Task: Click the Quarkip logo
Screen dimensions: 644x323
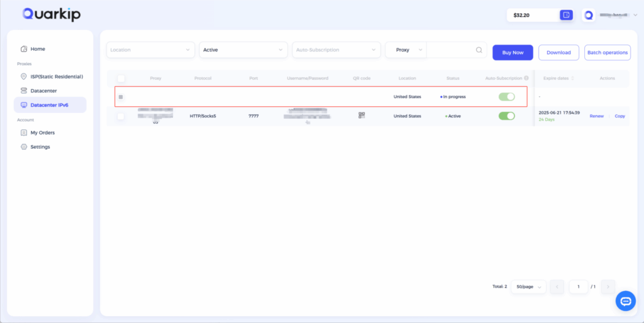Action: (x=52, y=14)
